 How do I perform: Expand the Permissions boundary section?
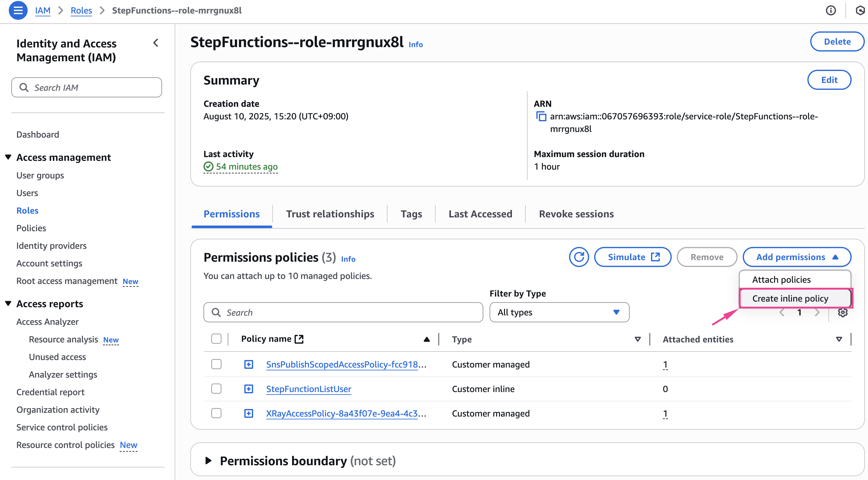tap(208, 461)
